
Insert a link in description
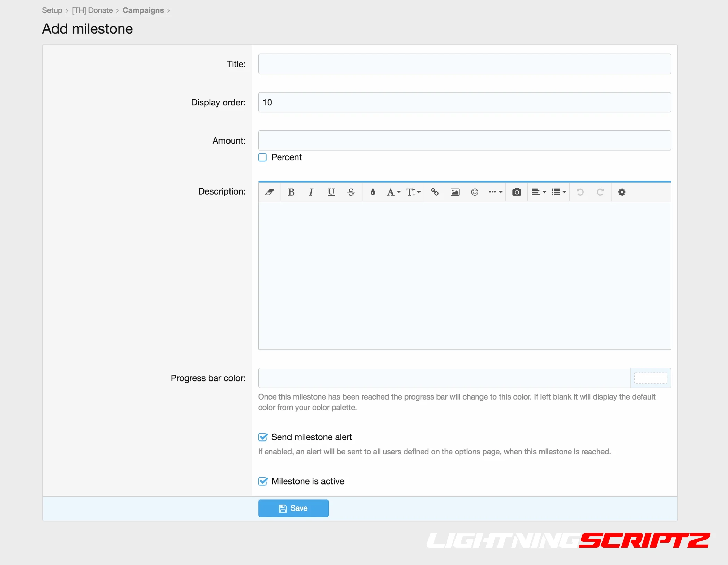[x=435, y=192]
